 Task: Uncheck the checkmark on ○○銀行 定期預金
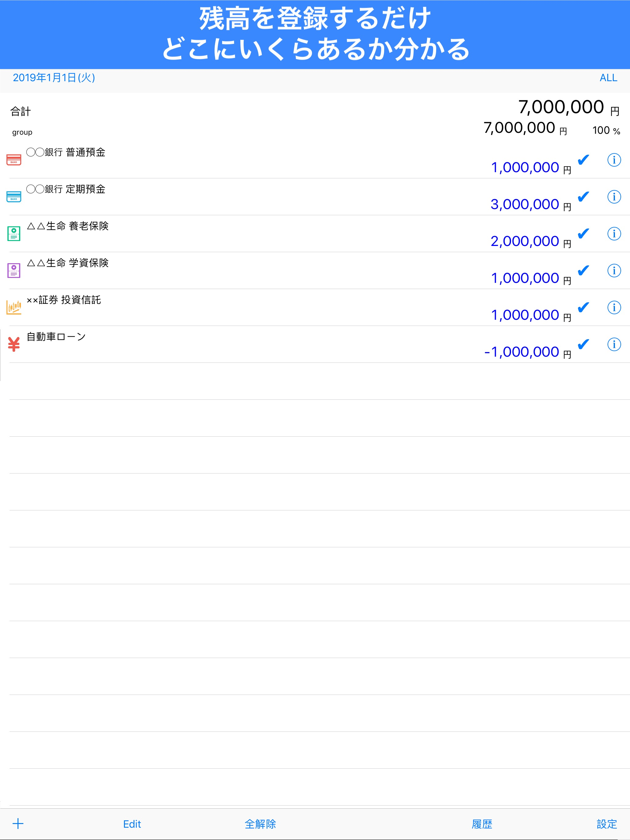pyautogui.click(x=583, y=197)
